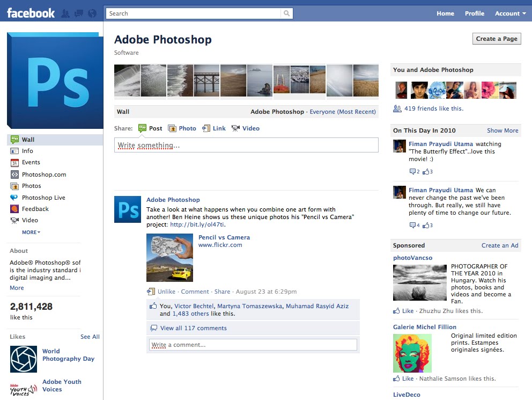Viewport: 532px width, 400px height.
Task: Click the search magnifier button
Action: pos(287,13)
